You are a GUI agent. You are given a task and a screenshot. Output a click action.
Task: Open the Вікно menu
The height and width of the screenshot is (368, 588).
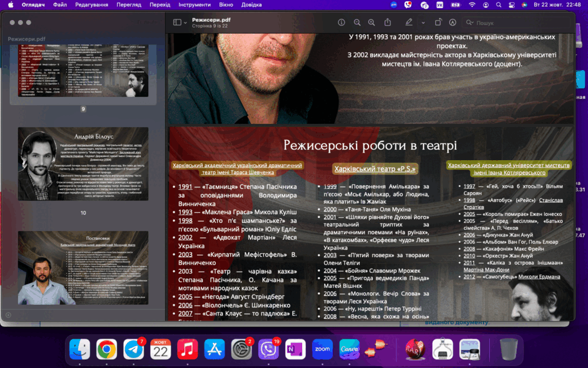[226, 5]
